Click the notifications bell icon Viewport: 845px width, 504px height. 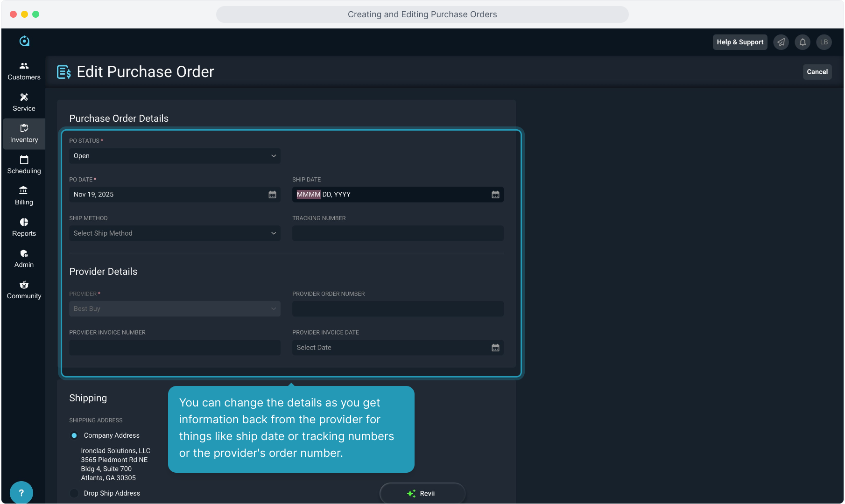pos(803,42)
